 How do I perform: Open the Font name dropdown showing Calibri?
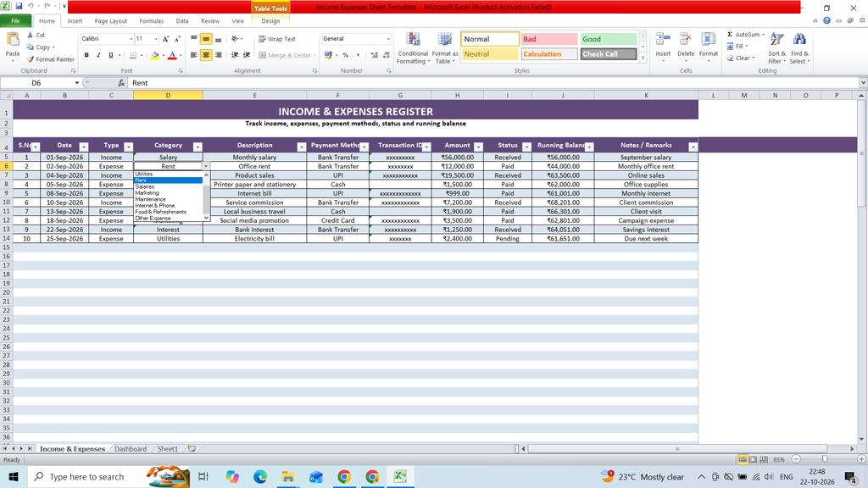pyautogui.click(x=131, y=39)
